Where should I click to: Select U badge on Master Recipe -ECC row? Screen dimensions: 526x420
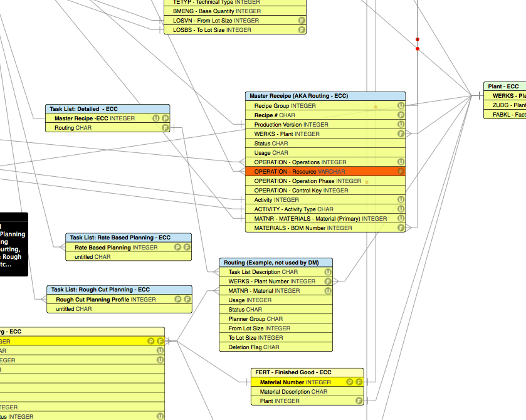pyautogui.click(x=156, y=118)
